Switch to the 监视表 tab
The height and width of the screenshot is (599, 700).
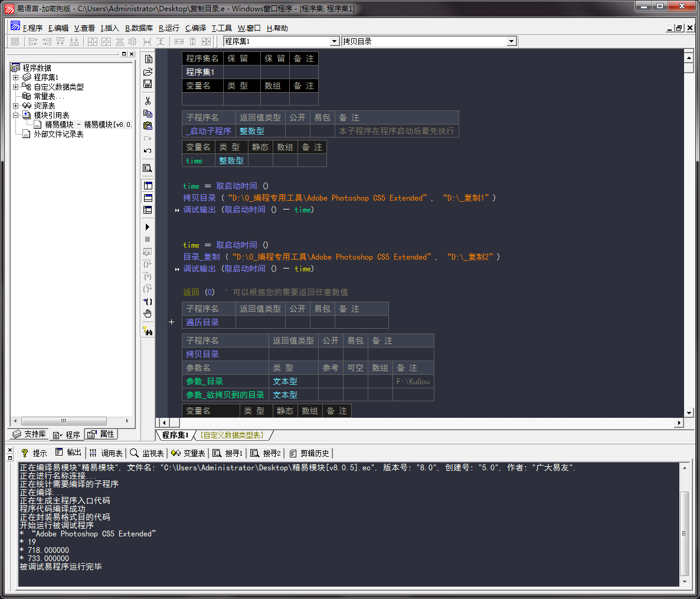147,453
